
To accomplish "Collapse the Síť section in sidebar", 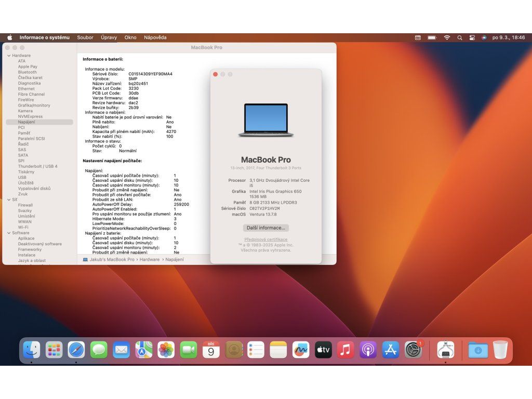I will pyautogui.click(x=9, y=199).
